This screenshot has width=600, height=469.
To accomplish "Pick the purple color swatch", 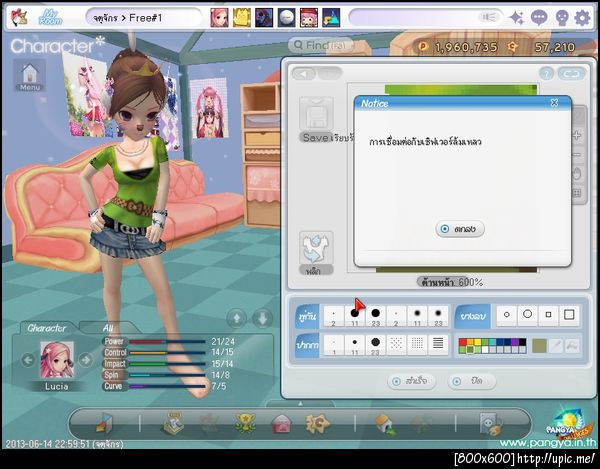I will pyautogui.click(x=515, y=342).
